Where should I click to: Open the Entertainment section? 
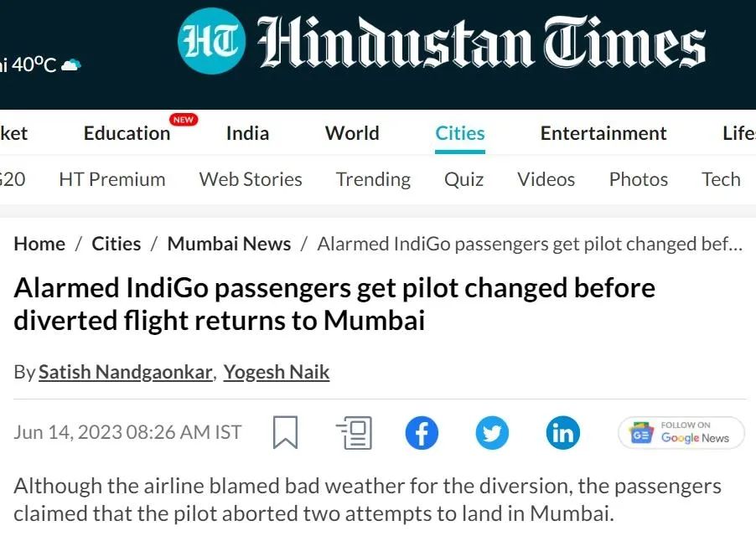[603, 133]
